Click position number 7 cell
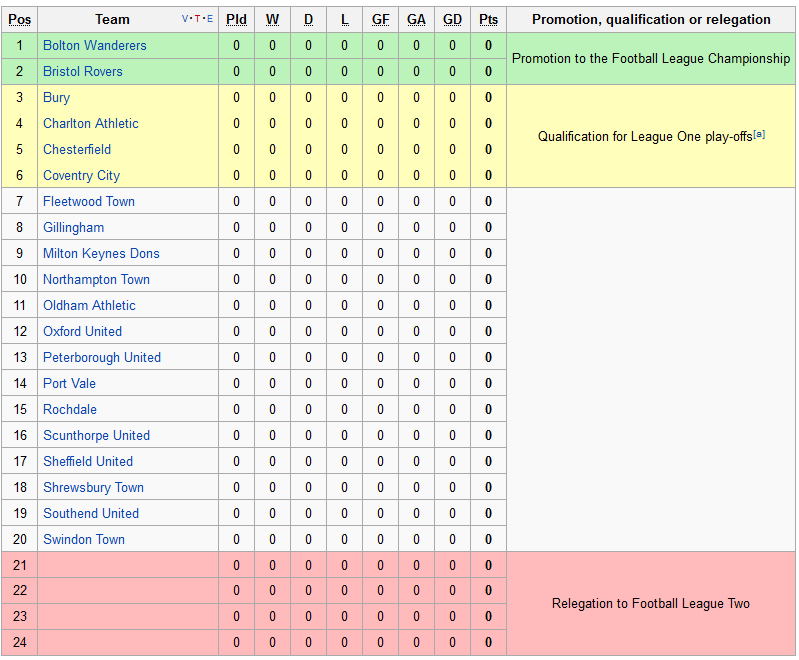Viewport: 799px width, 660px height. tap(19, 201)
